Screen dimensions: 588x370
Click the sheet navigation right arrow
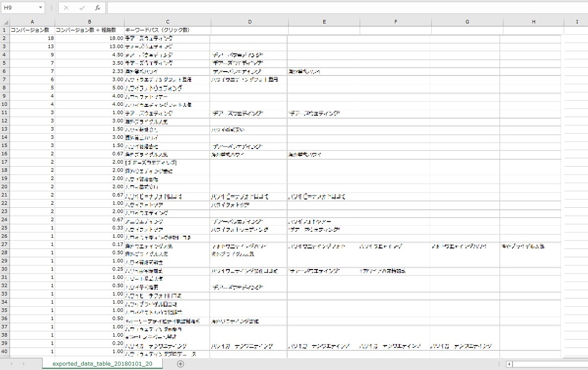(x=24, y=364)
